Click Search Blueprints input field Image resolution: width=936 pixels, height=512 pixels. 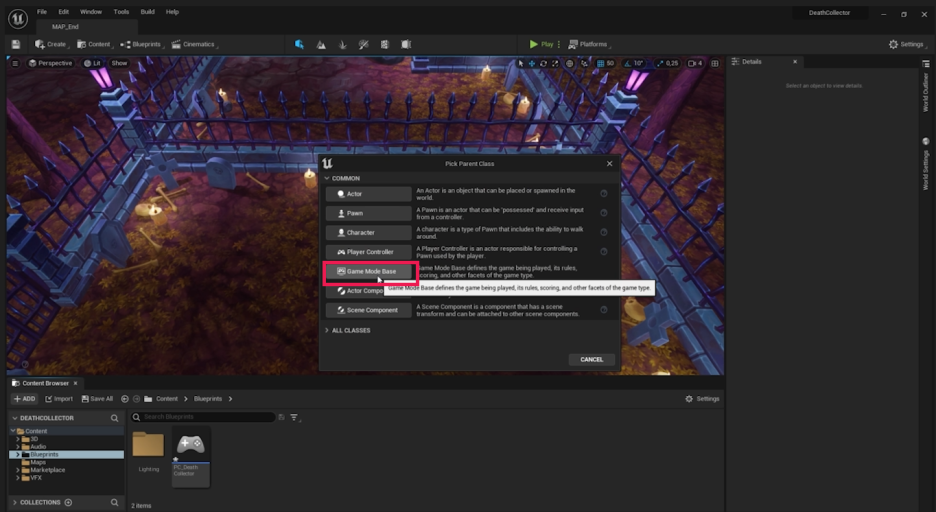(x=203, y=417)
